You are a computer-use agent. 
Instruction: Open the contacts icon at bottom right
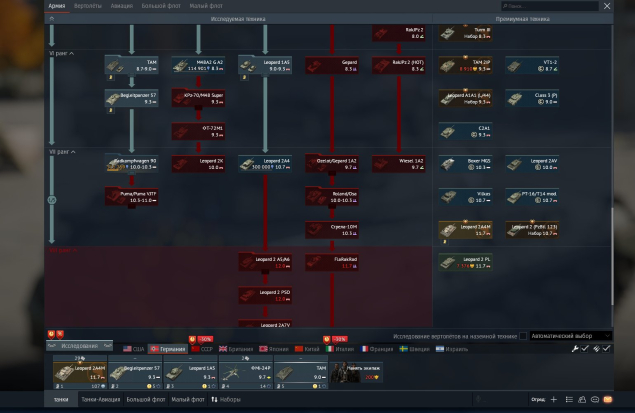coord(582,399)
